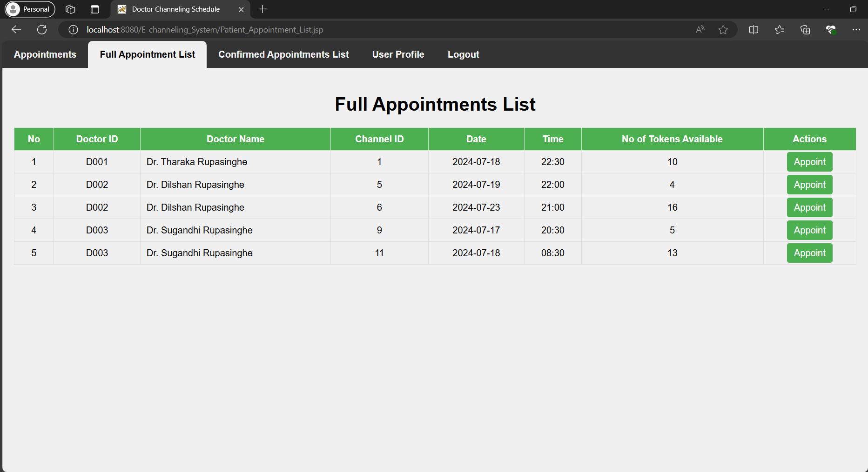Open browser essentials heart icon
This screenshot has height=472, width=868.
coord(831,30)
